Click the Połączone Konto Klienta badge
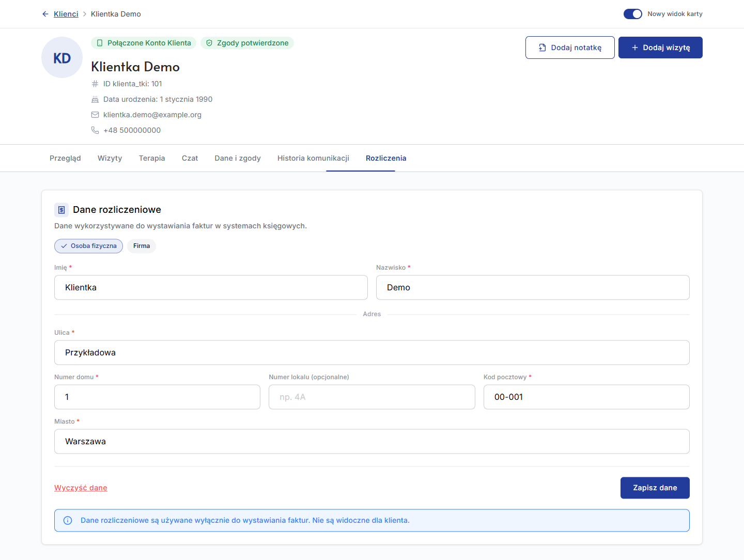The image size is (744, 560). tap(144, 43)
